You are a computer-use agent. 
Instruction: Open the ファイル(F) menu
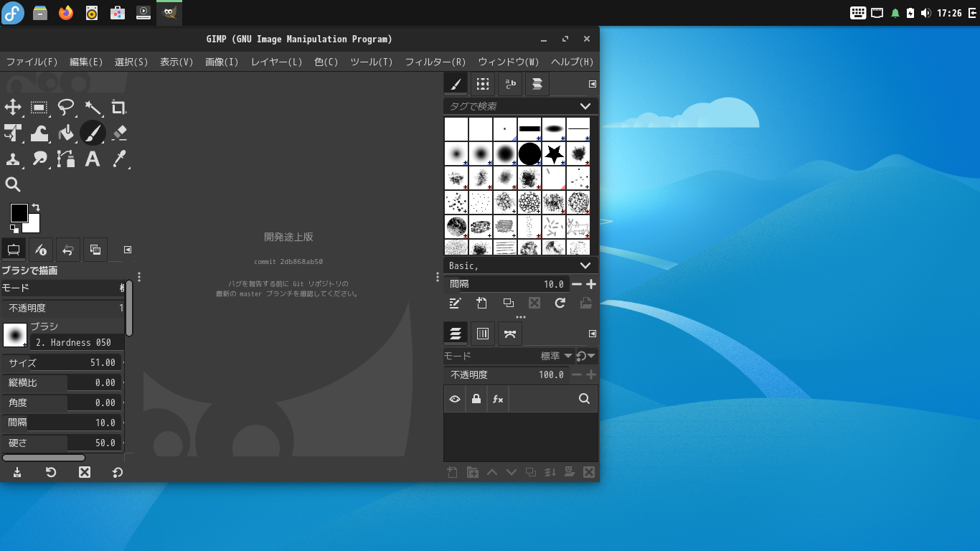32,62
